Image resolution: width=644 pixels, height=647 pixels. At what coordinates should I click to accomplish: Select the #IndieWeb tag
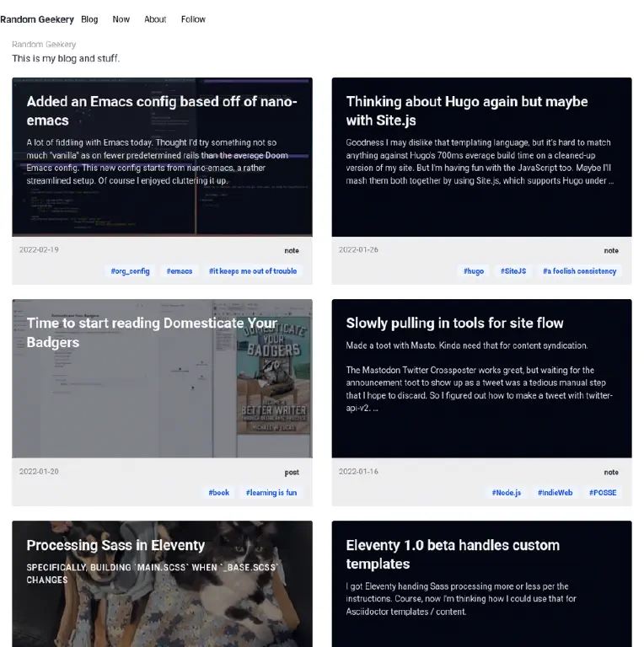click(555, 493)
